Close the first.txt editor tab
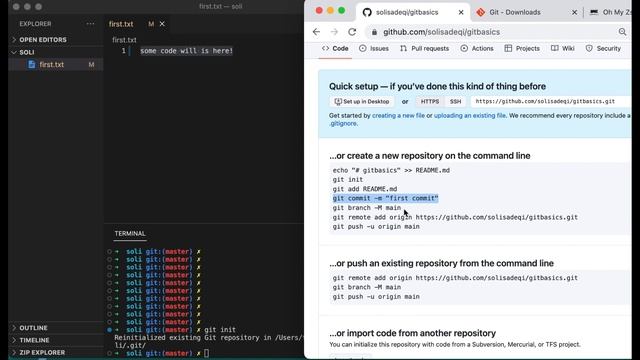This screenshot has width=640, height=360. point(162,24)
